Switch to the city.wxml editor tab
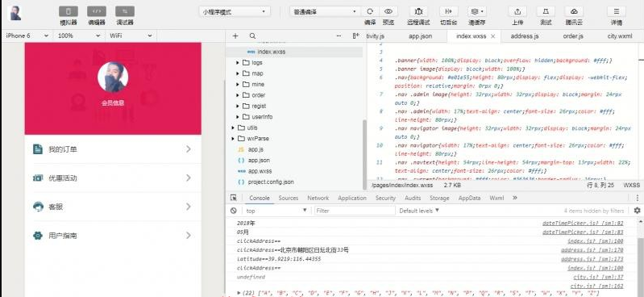The width and height of the screenshot is (644, 297). (620, 36)
